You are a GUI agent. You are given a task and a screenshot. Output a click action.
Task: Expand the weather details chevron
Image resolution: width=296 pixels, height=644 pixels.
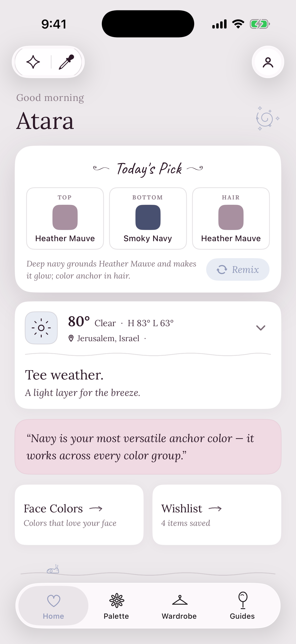tap(260, 328)
